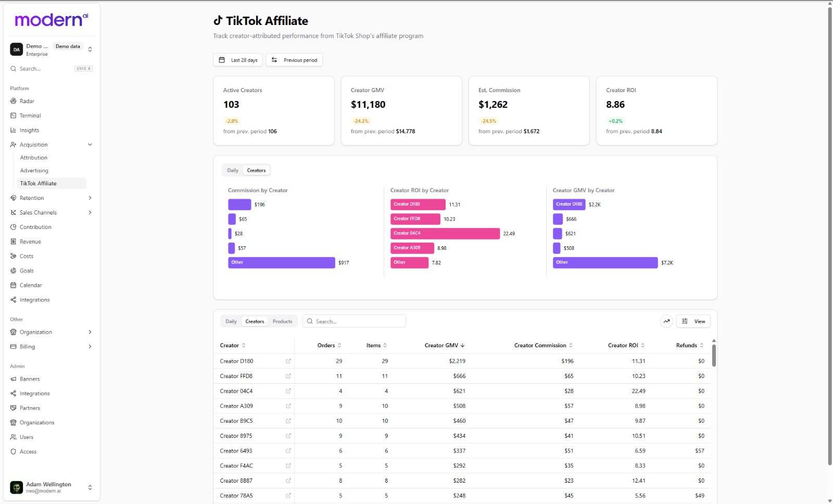Screen dimensions: 833x504
Task: Open the Last 28 days date picker
Action: point(238,60)
